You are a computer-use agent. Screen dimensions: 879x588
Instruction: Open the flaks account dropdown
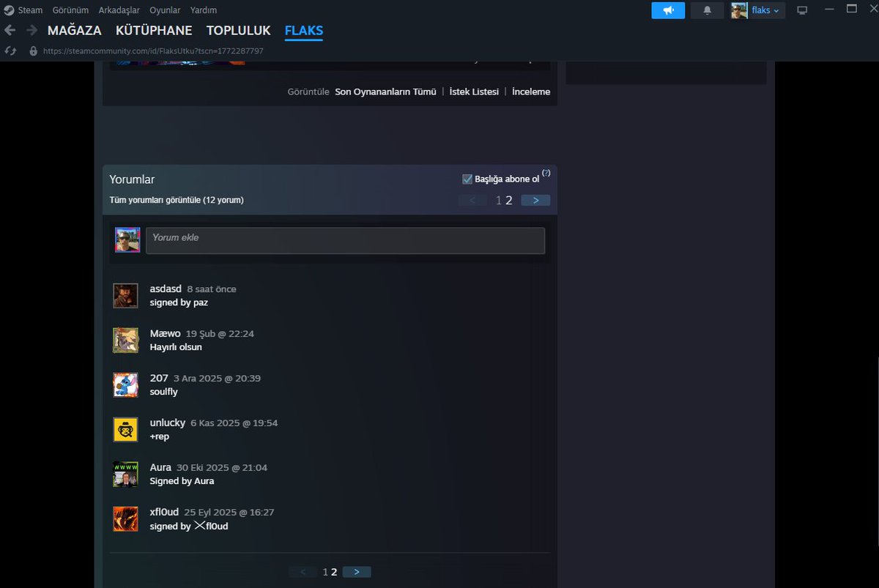pyautogui.click(x=765, y=10)
